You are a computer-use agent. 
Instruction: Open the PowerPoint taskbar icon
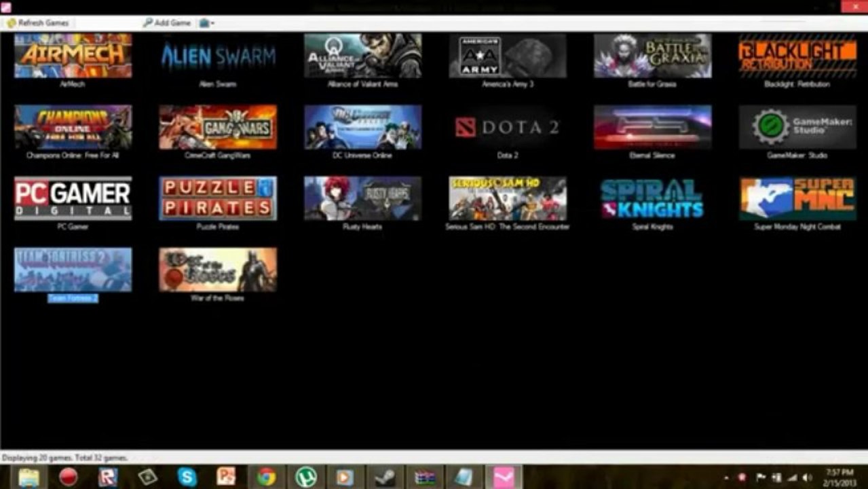coord(227,477)
